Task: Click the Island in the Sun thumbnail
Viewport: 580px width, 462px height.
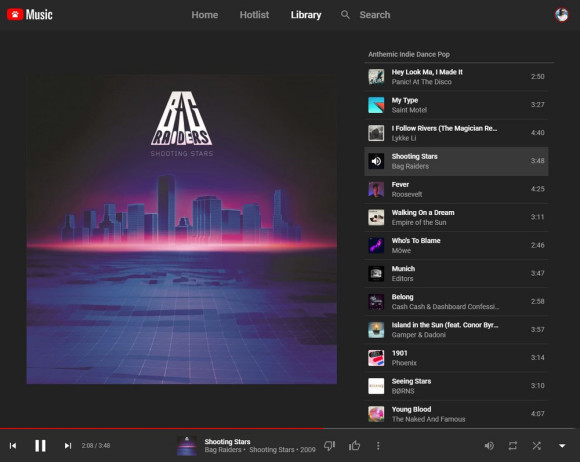Action: pos(376,330)
